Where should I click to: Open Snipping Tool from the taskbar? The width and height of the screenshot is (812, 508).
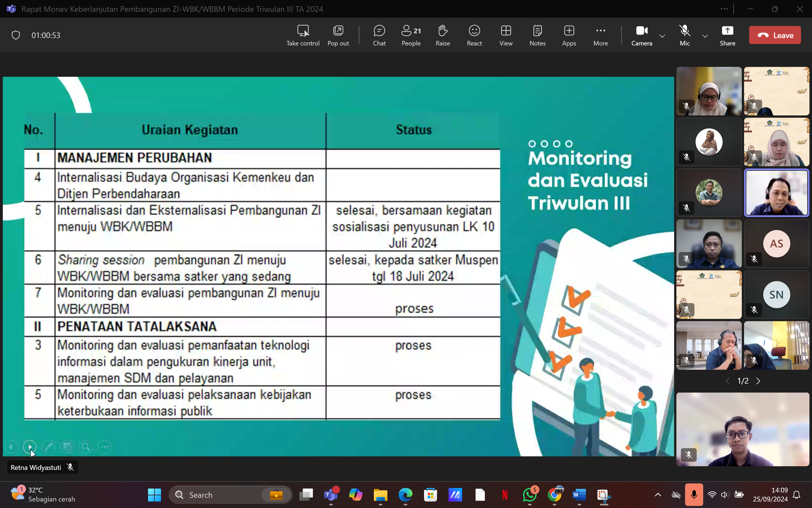(x=604, y=495)
